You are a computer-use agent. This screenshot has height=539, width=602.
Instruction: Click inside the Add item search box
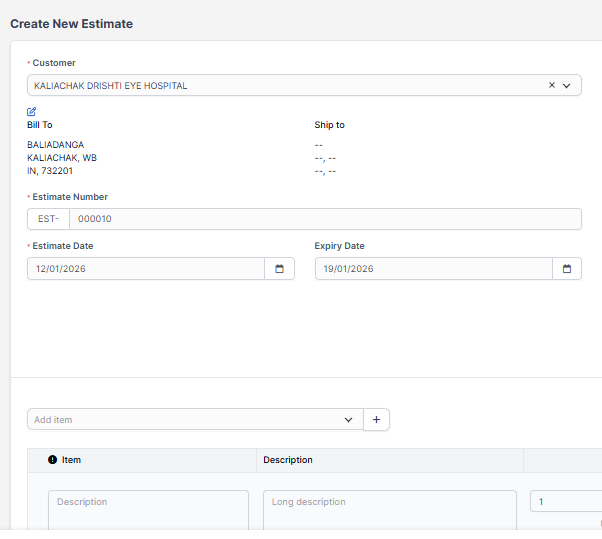pos(180,420)
